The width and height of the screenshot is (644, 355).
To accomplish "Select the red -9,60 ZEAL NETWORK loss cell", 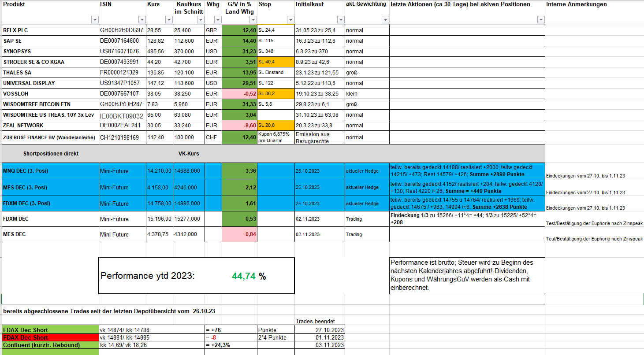I will pyautogui.click(x=239, y=126).
